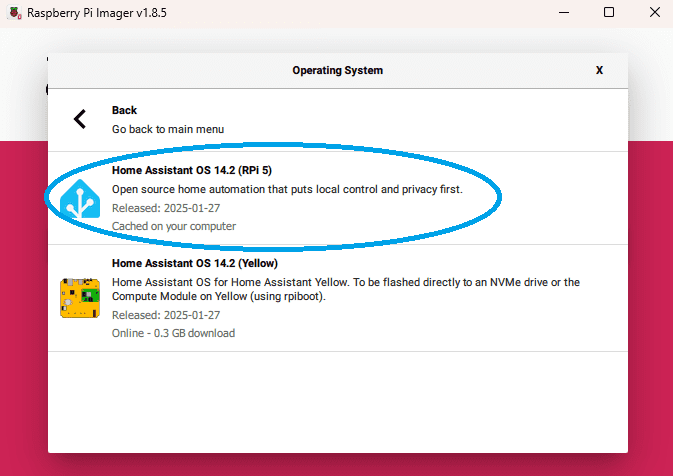This screenshot has height=476, width=673.
Task: Click 'Cached on your computer' status text
Action: point(174,226)
